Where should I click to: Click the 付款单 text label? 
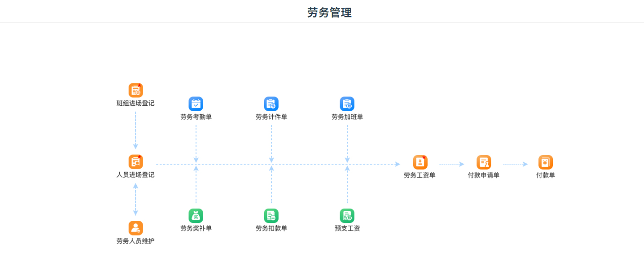coord(546,176)
